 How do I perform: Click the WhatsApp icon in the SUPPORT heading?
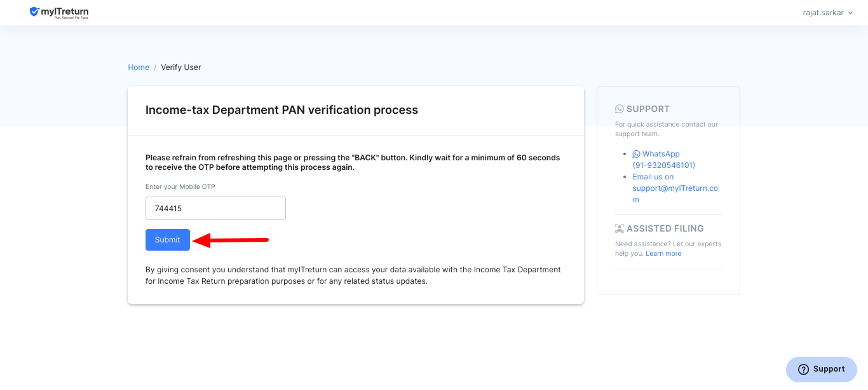pyautogui.click(x=620, y=109)
